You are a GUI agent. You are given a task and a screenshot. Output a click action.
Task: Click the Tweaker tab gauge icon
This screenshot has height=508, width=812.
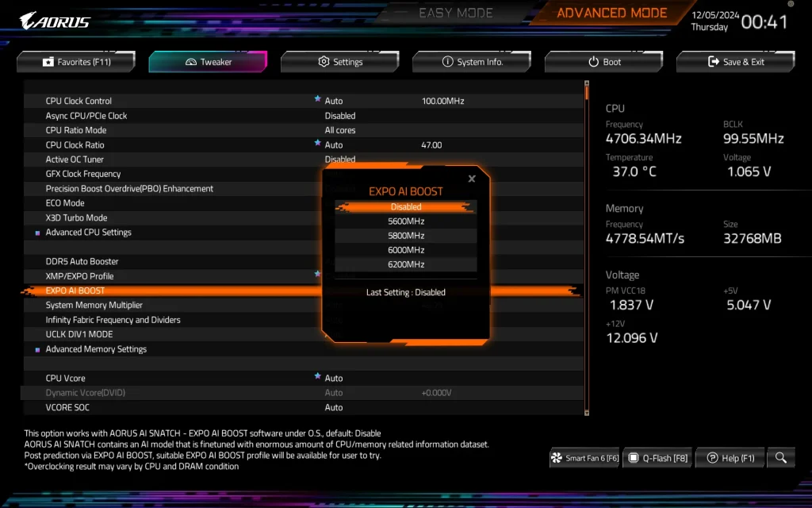pos(191,62)
